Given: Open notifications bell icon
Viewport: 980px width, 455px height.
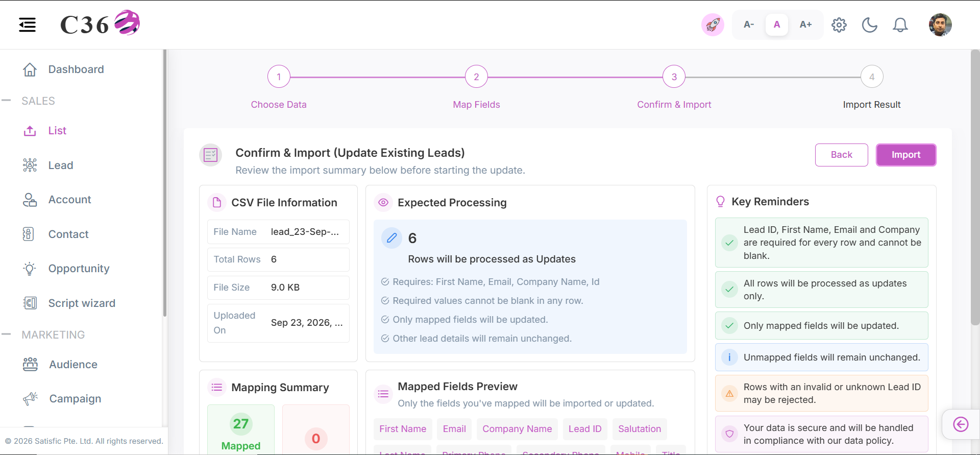Looking at the screenshot, I should click(900, 25).
